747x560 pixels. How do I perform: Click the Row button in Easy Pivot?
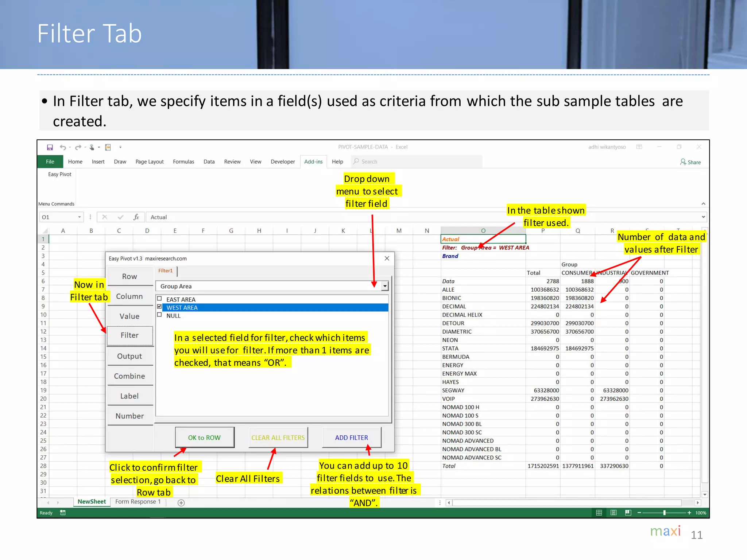[129, 276]
